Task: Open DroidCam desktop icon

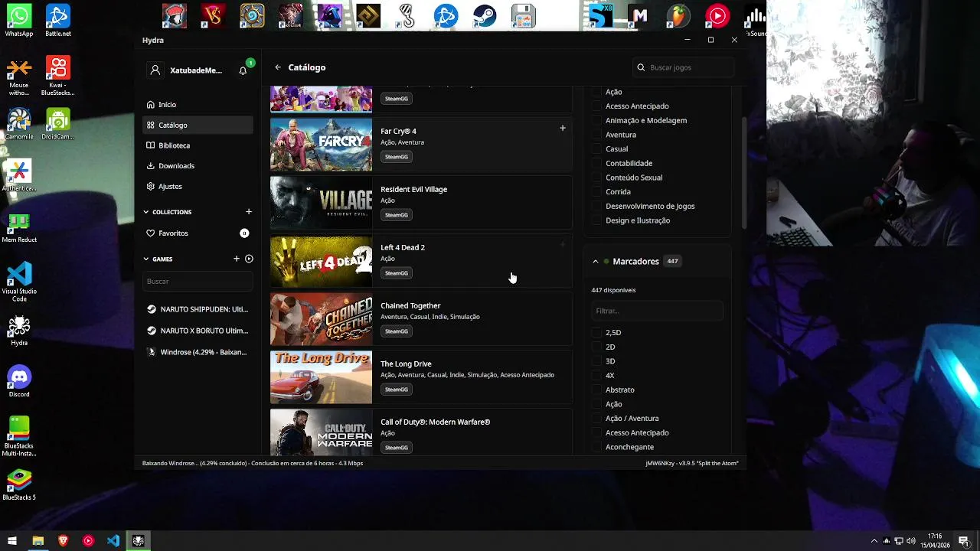Action: 58,124
